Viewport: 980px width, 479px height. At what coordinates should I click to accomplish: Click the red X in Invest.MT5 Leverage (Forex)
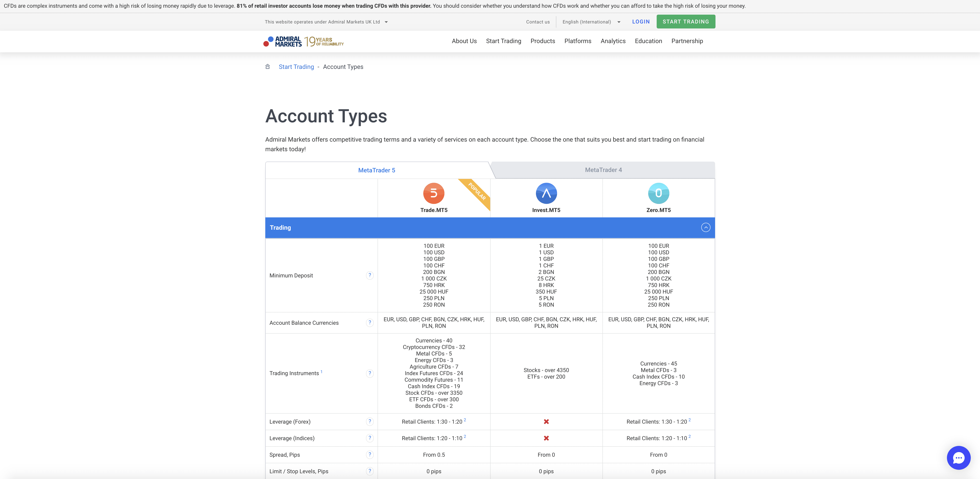546,422
